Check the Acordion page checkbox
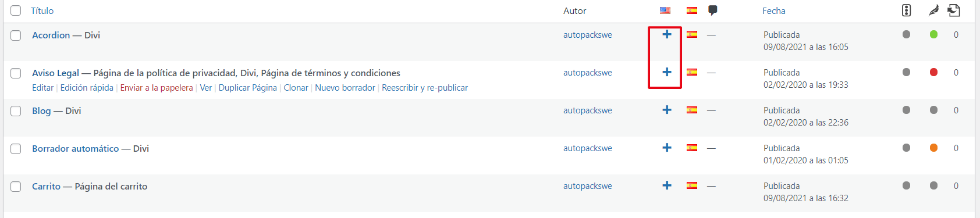This screenshot has width=980, height=218. [x=16, y=35]
